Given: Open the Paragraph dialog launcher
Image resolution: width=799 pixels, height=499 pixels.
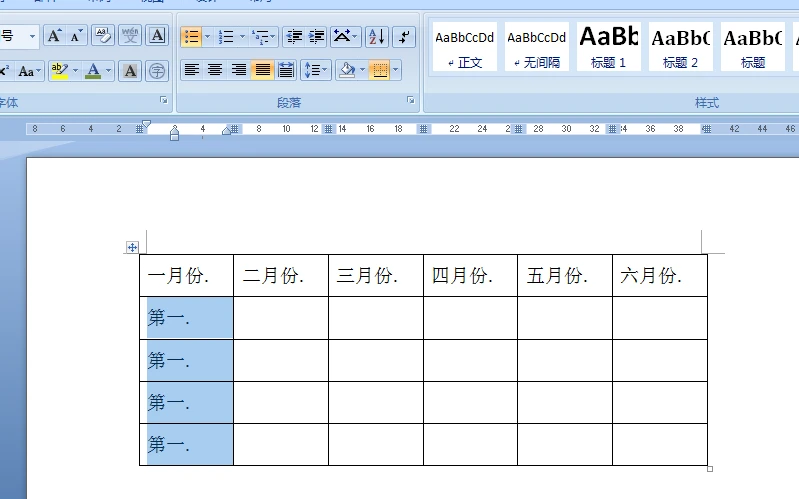Looking at the screenshot, I should tap(410, 101).
